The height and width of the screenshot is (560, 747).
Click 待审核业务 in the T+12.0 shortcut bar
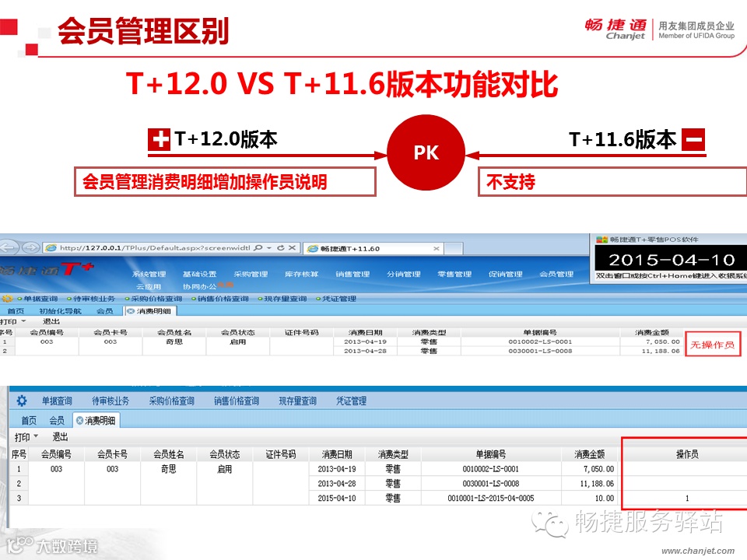pyautogui.click(x=110, y=401)
